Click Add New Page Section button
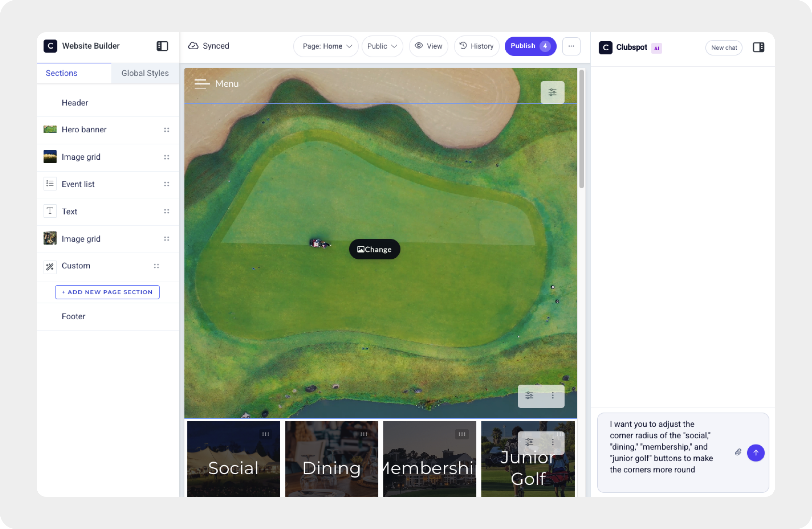Viewport: 812px width, 529px height. point(107,292)
